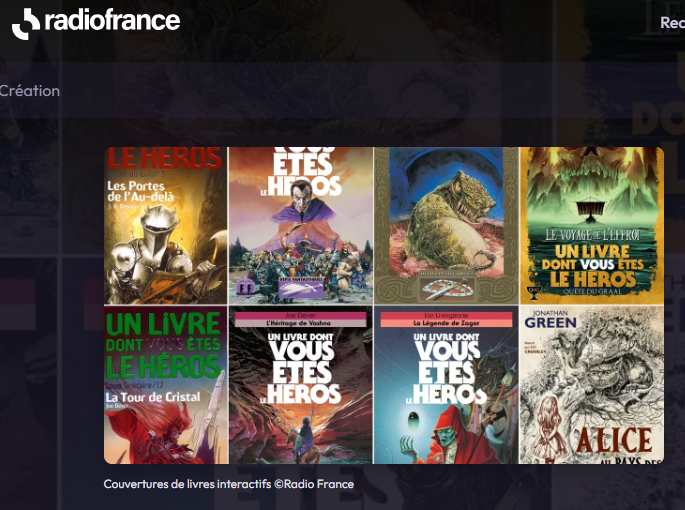Click the Viking ship on Voyage cover

pos(598,204)
